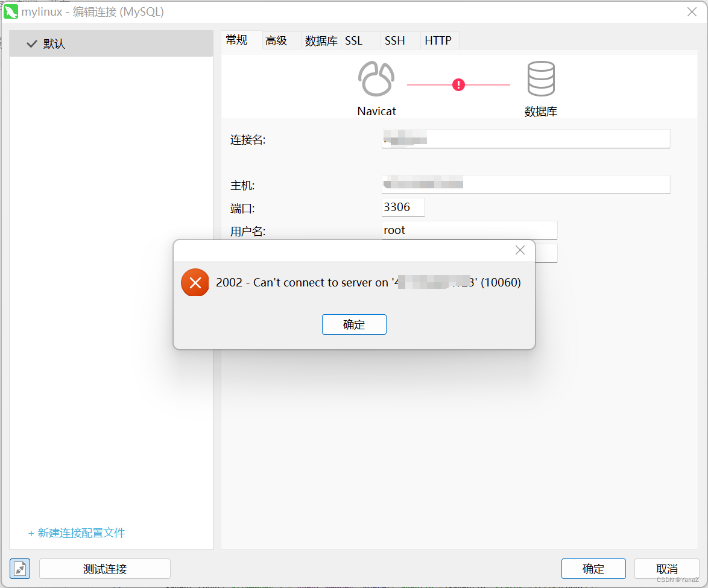Click the 测试连接 button
Screen dimensions: 708x588
coord(105,569)
